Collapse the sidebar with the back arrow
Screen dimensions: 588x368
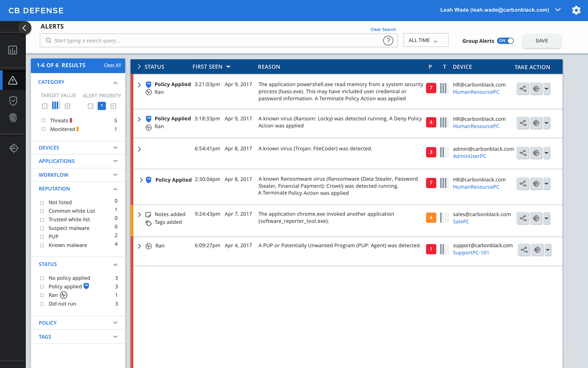pyautogui.click(x=24, y=28)
